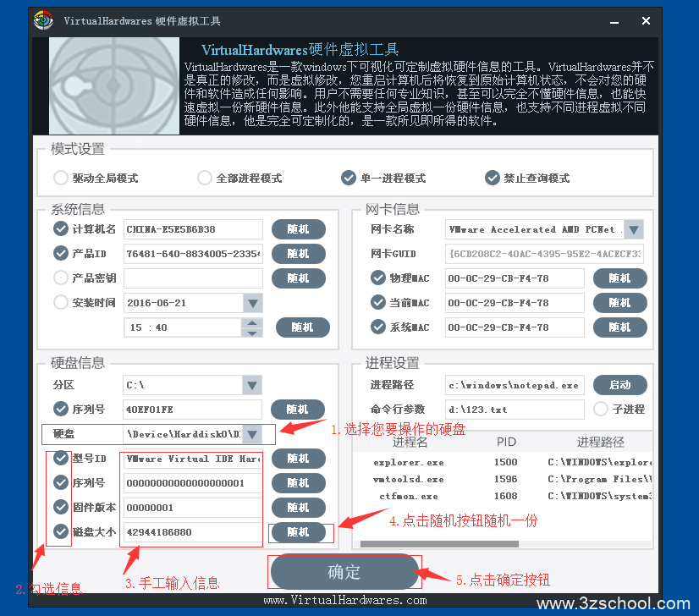Select the 全部进程模式 radio button
Viewport: 699px width, 616px height.
204,178
